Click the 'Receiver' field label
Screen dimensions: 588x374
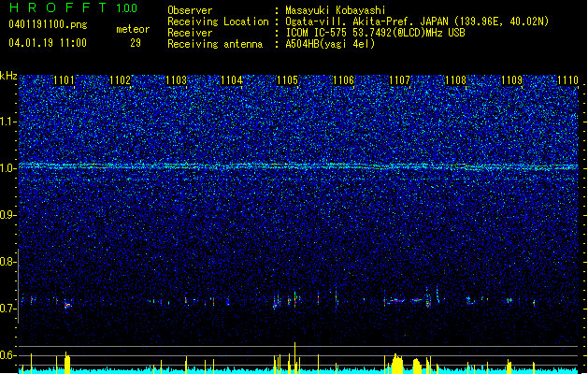[x=190, y=33]
